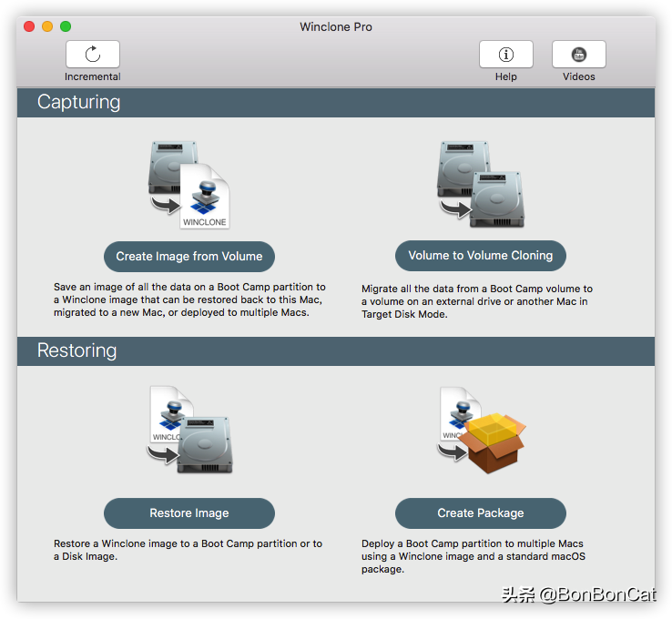Click the 'Deploy a Boot Camp partition' description

point(473,556)
